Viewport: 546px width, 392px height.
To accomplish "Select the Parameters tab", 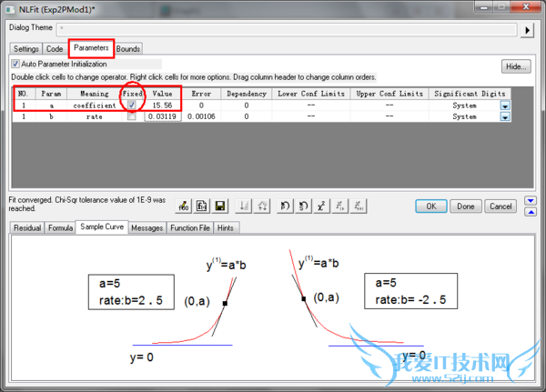I will (x=91, y=47).
